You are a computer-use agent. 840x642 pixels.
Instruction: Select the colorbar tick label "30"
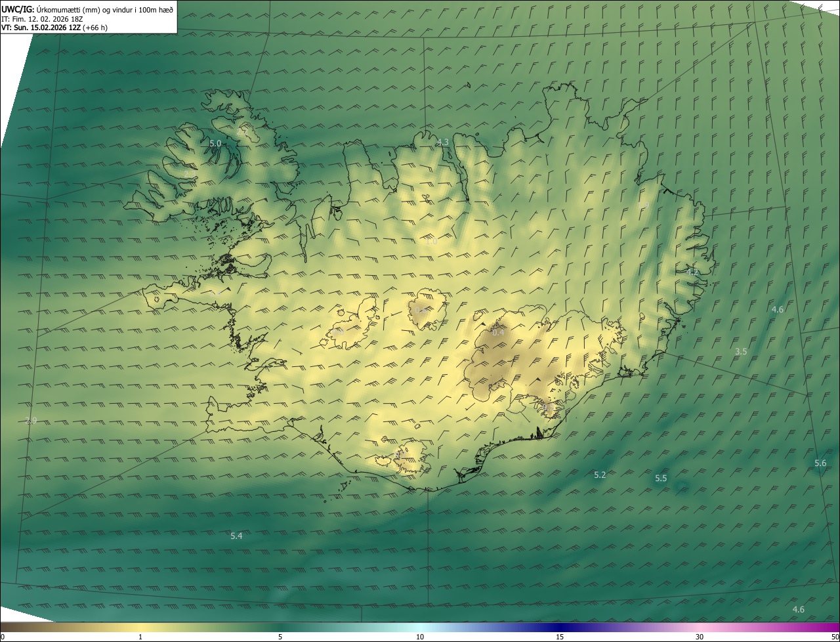pos(700,637)
